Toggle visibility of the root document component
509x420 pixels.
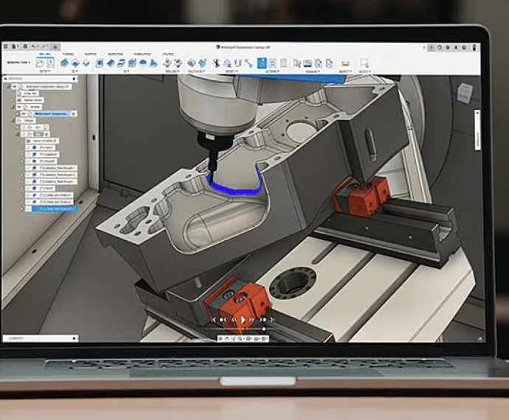[x=15, y=86]
